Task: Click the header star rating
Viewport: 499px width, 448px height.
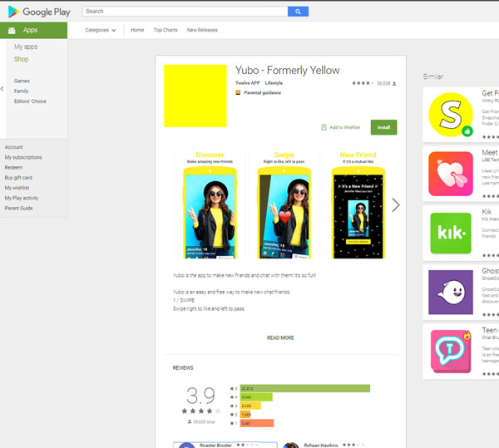Action: pyautogui.click(x=363, y=83)
